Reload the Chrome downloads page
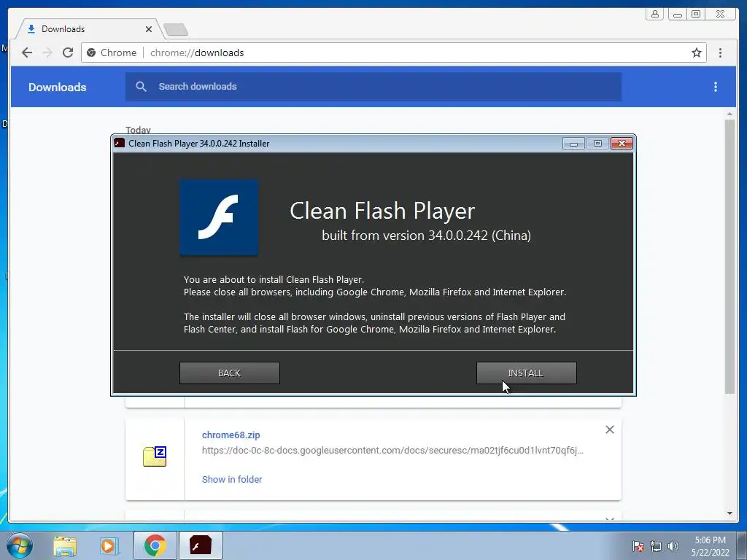The width and height of the screenshot is (747, 560). pyautogui.click(x=68, y=52)
